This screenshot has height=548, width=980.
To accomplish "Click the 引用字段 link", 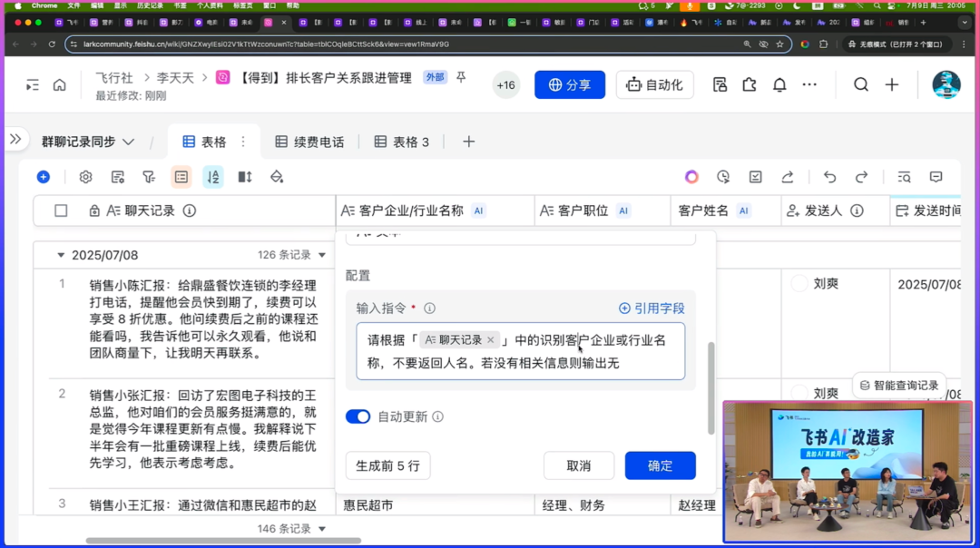I will 652,308.
